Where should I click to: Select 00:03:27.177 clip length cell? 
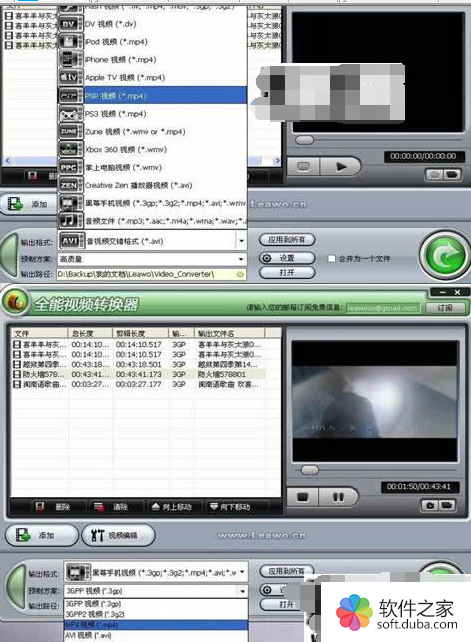139,384
